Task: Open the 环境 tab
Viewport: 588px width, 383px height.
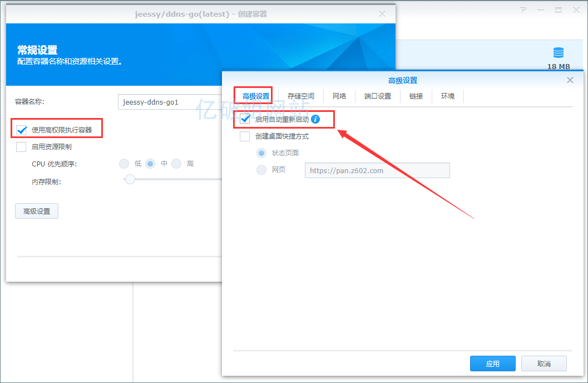Action: 448,96
